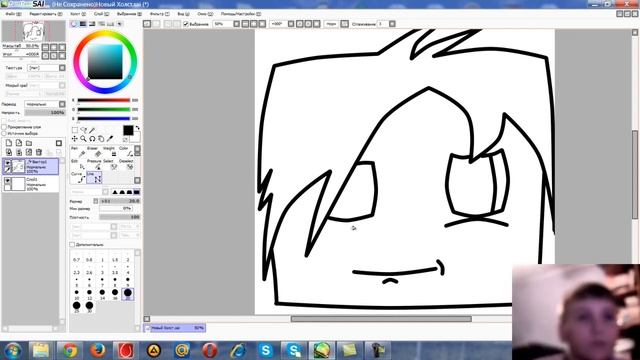Choose the vector Deselect tool
This screenshot has height=360, width=640.
pos(126,164)
